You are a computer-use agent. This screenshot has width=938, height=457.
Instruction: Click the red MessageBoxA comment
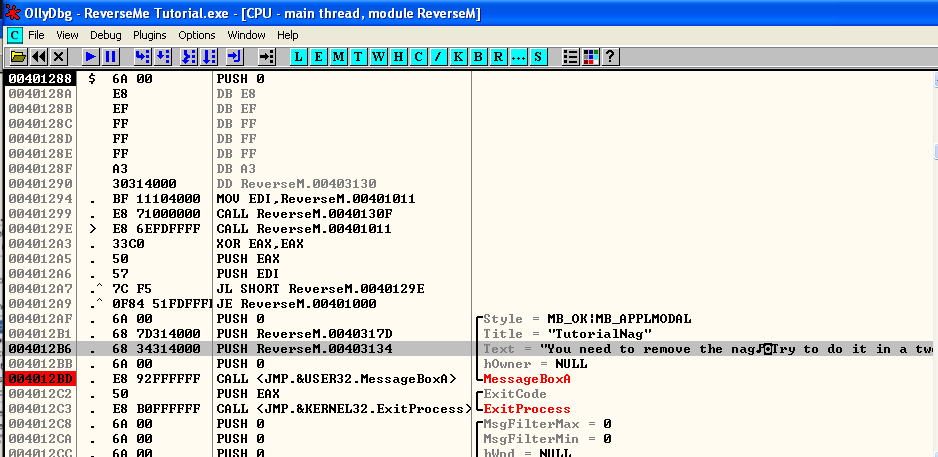[526, 379]
